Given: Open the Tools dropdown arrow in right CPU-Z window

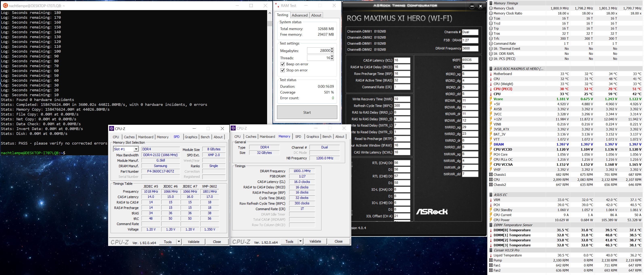Looking at the screenshot, I should 300,241.
